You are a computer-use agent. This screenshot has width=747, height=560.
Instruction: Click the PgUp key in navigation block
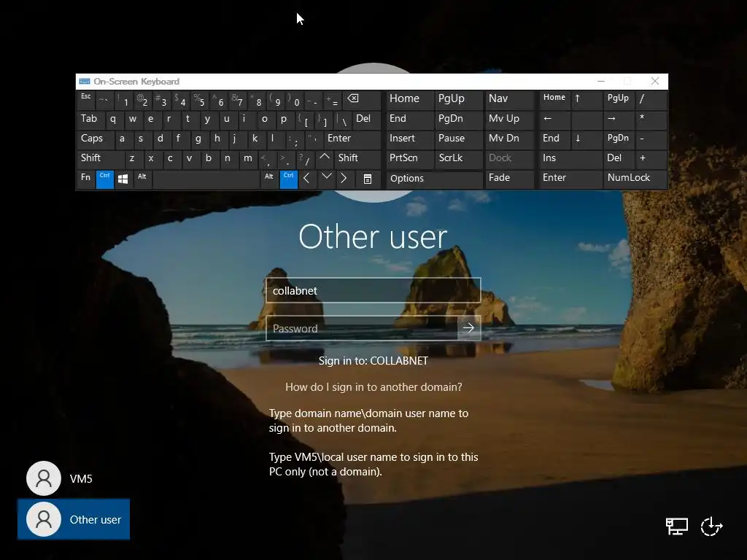pos(458,100)
